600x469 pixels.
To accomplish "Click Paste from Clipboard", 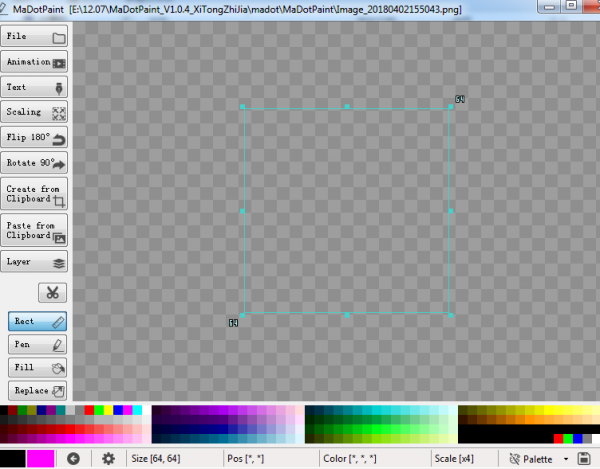I will tap(34, 230).
